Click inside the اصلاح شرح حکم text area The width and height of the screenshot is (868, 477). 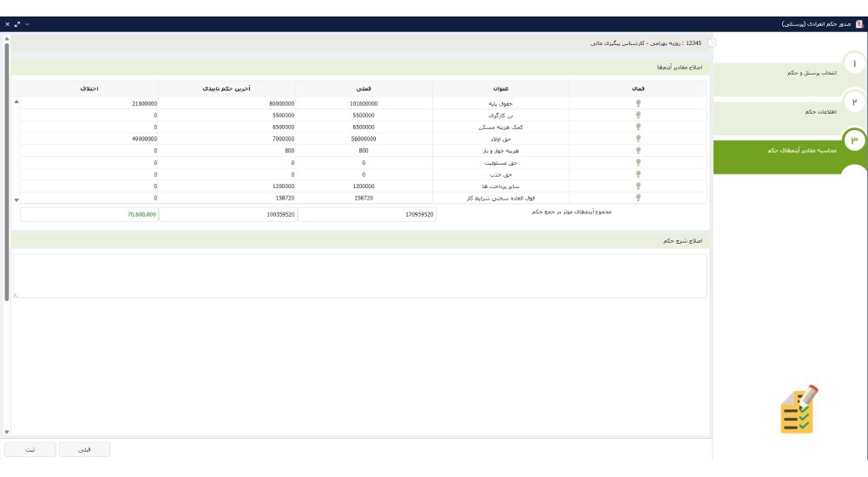click(x=360, y=276)
